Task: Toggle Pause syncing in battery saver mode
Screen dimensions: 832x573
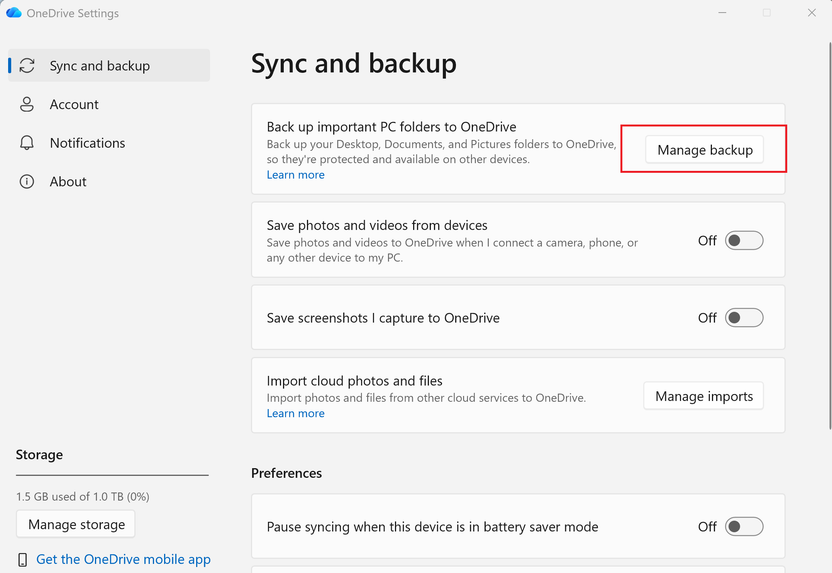Action: (744, 526)
